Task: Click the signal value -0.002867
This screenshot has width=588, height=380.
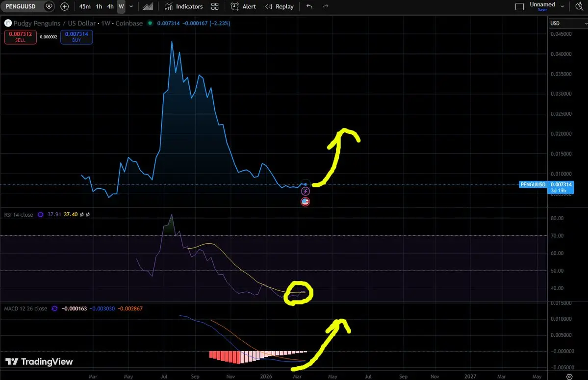Action: point(130,309)
